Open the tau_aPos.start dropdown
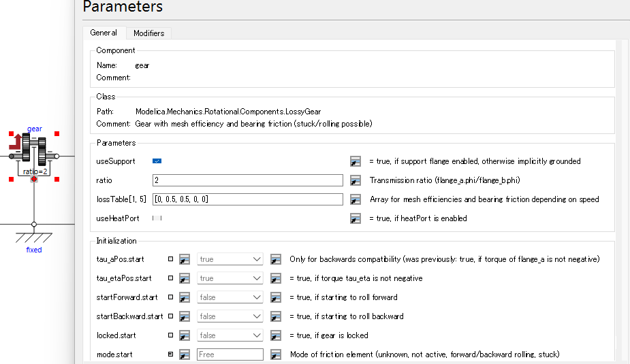The width and height of the screenshot is (630, 364). click(x=230, y=259)
